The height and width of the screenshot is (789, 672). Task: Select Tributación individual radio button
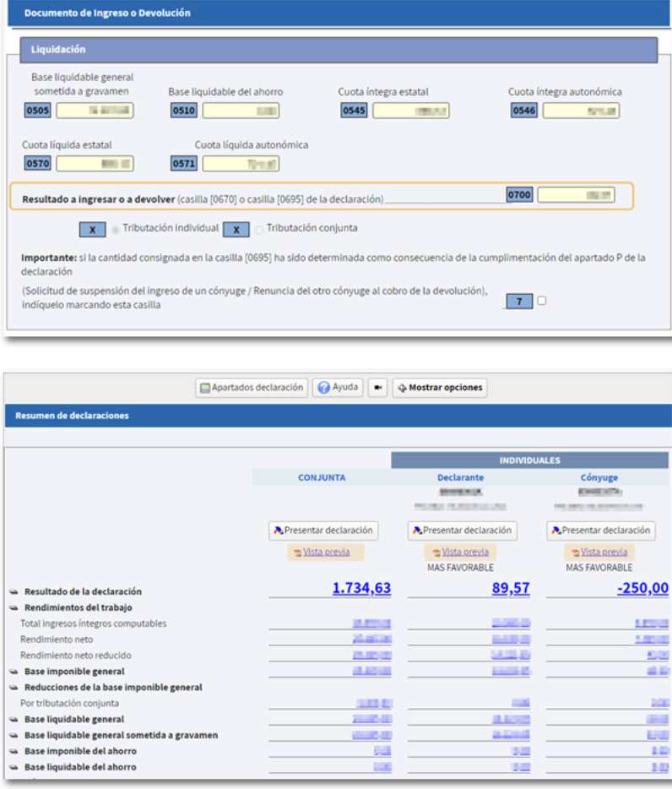coord(115,230)
